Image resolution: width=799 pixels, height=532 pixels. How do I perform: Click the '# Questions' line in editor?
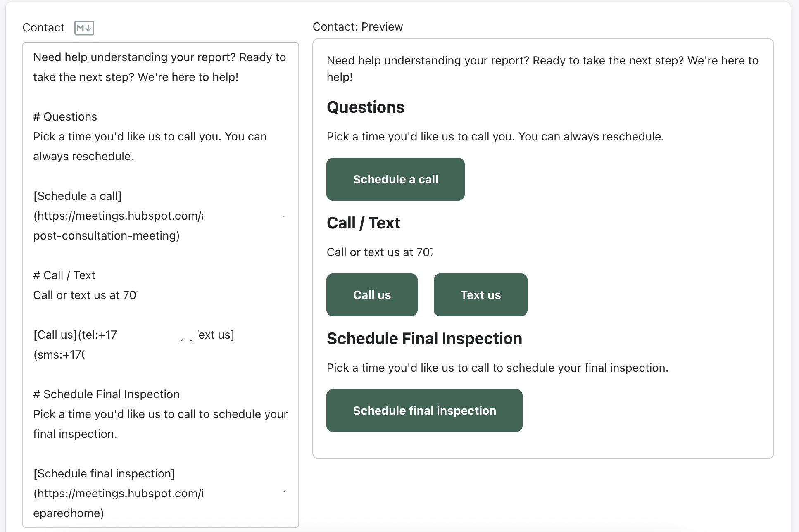pos(65,116)
